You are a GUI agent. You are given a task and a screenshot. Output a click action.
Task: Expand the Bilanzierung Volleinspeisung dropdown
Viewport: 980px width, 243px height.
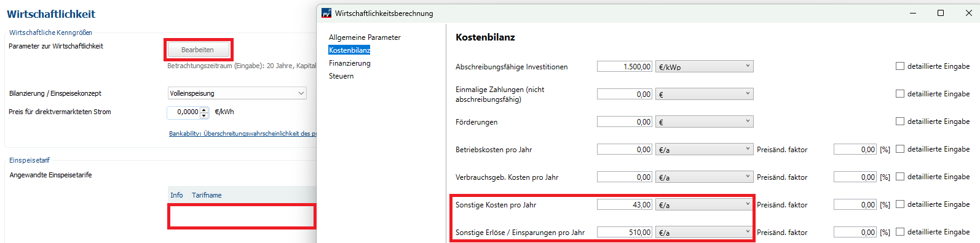(237, 93)
